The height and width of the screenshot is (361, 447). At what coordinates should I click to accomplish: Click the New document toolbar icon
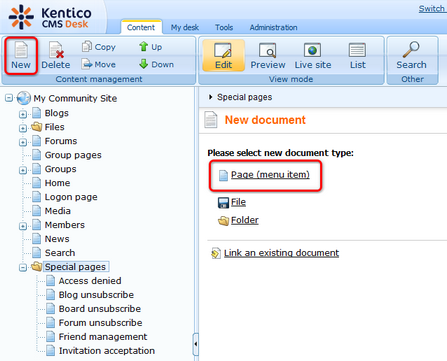(x=21, y=50)
